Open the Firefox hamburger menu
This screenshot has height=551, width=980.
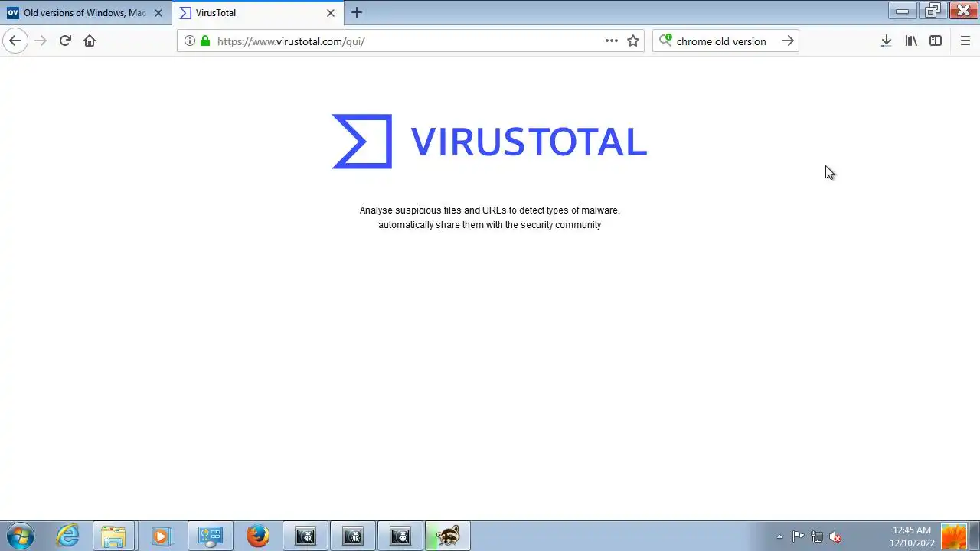pyautogui.click(x=965, y=41)
